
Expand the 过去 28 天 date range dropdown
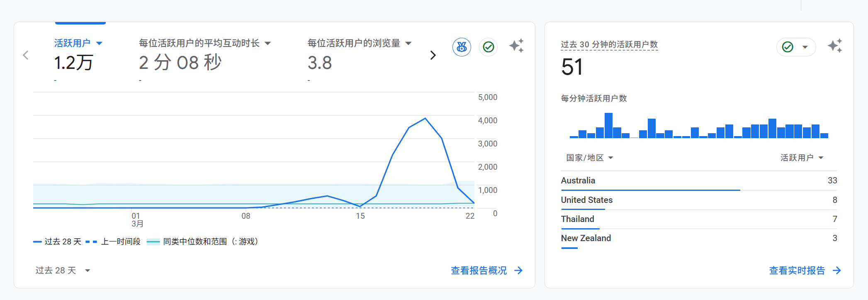point(63,271)
